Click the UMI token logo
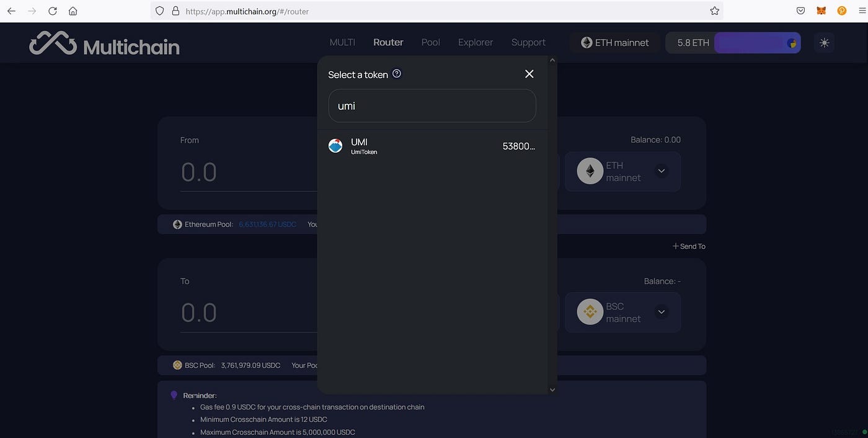Screen dimensions: 868x438 [335, 146]
